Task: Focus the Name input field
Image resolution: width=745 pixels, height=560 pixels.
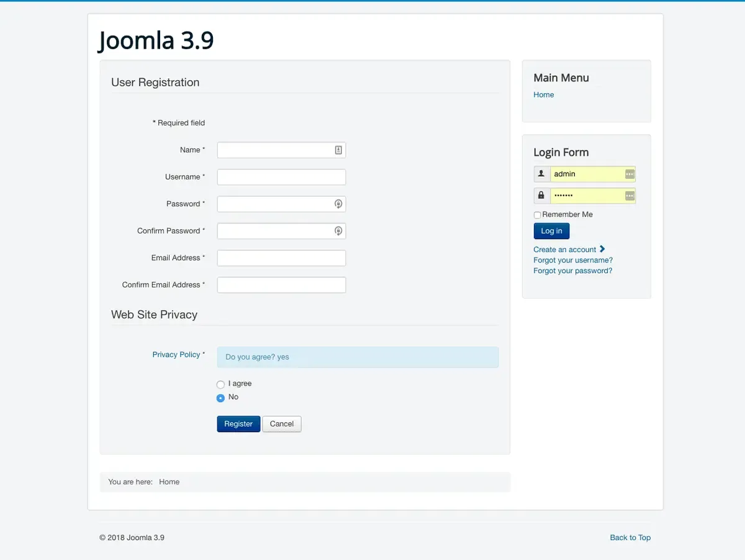Action: coord(281,150)
